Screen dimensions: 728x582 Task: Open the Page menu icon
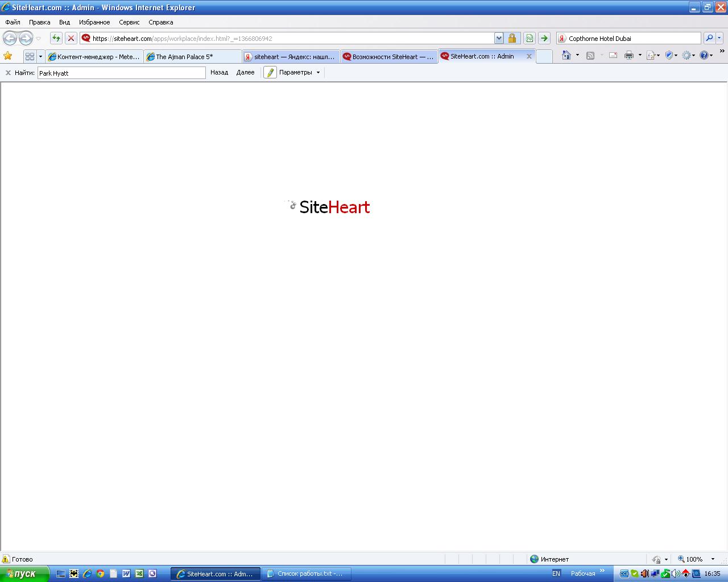point(653,55)
